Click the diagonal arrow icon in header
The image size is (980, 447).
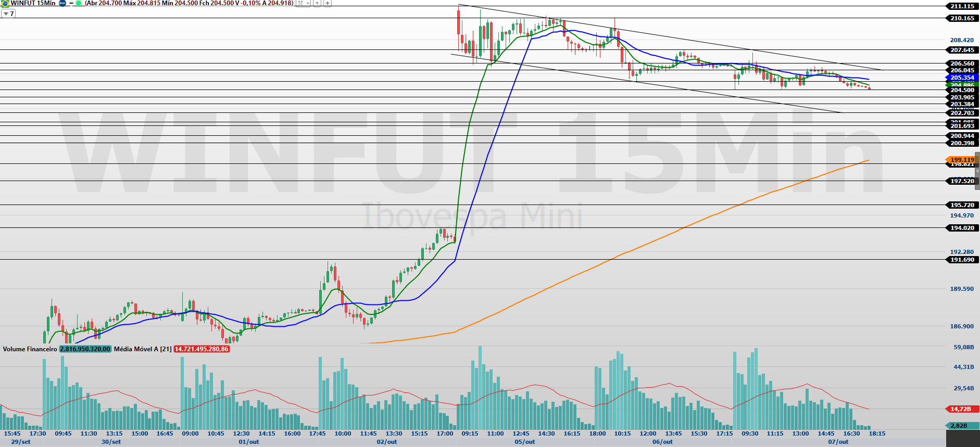point(317,3)
